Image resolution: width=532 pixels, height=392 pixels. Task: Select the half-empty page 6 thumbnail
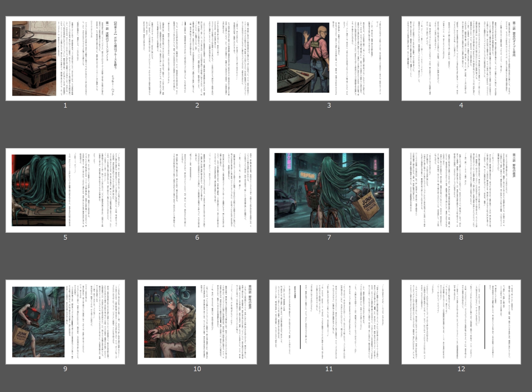197,190
